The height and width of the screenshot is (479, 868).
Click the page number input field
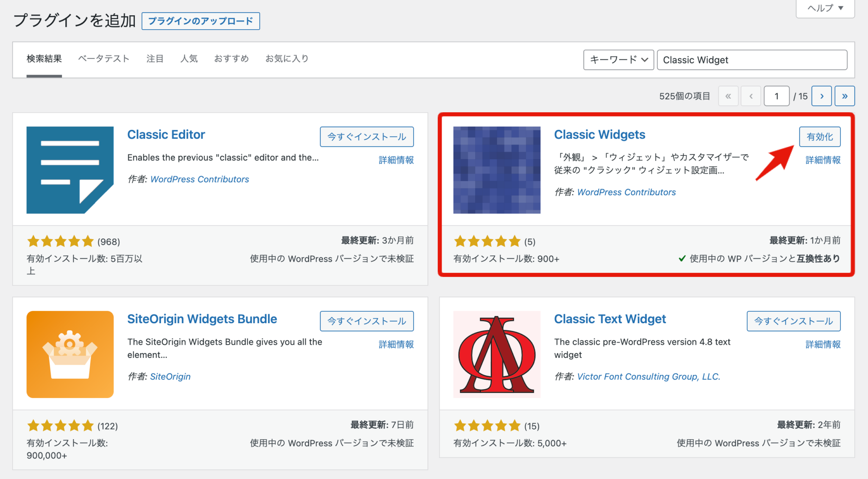[776, 96]
